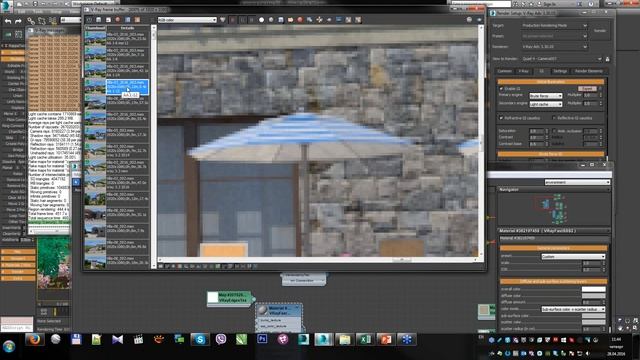Collapse the General parameters rollout in material editor
Screen dimensions: 640x360
[553, 248]
